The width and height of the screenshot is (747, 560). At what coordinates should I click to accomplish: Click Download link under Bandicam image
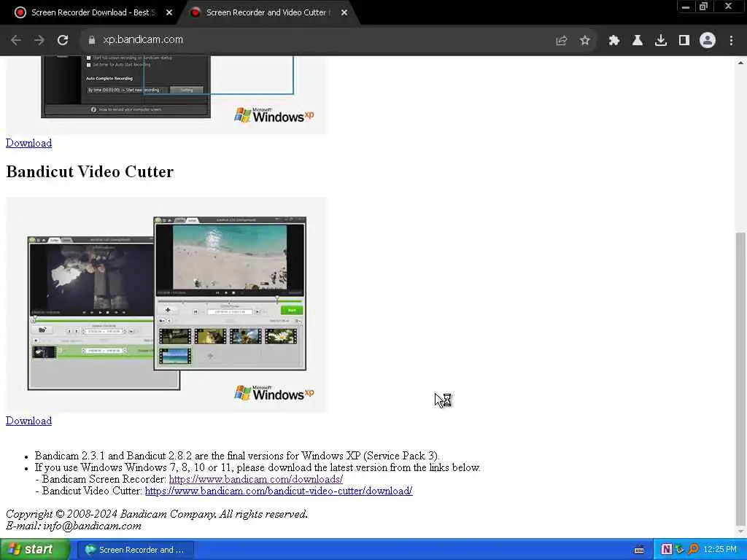pyautogui.click(x=28, y=143)
